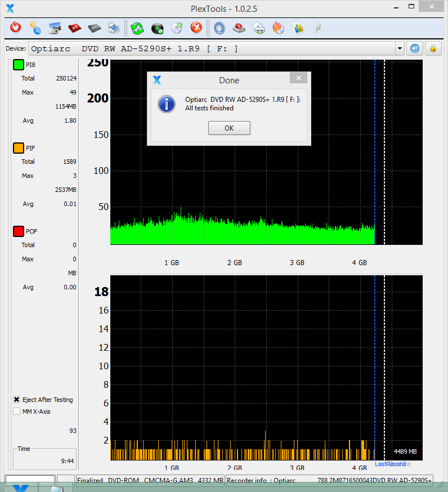Click the red disc drive icon
The width and height of the screenshot is (448, 492).
pyautogui.click(x=239, y=28)
